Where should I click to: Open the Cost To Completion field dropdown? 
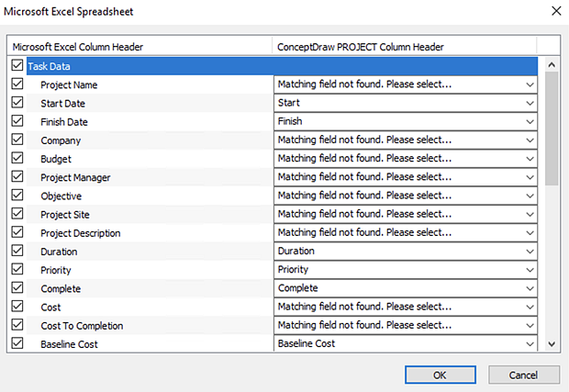click(406, 325)
